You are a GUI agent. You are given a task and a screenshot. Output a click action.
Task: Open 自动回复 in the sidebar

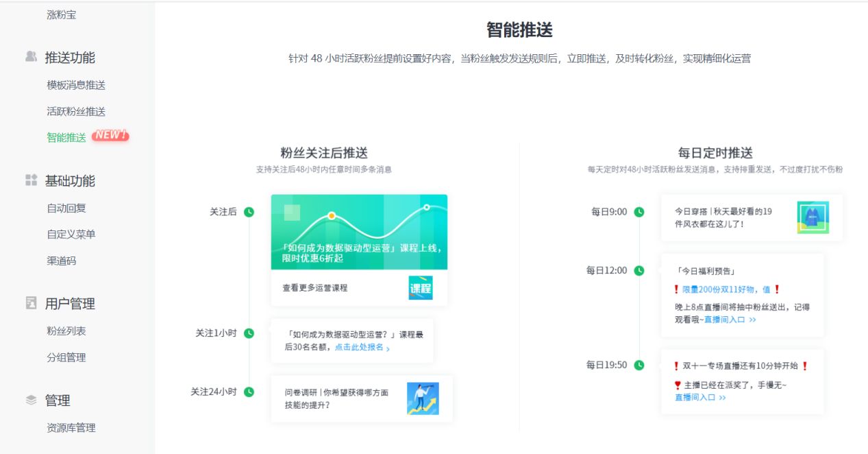coord(66,208)
